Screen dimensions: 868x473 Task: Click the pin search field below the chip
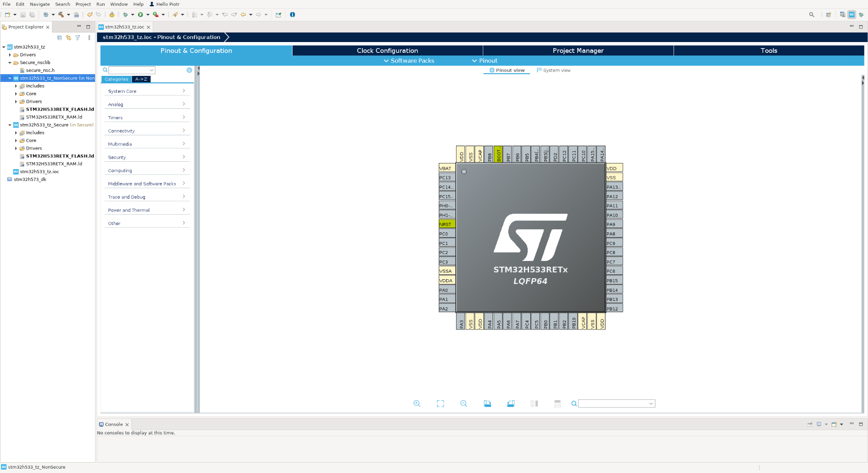(x=613, y=404)
